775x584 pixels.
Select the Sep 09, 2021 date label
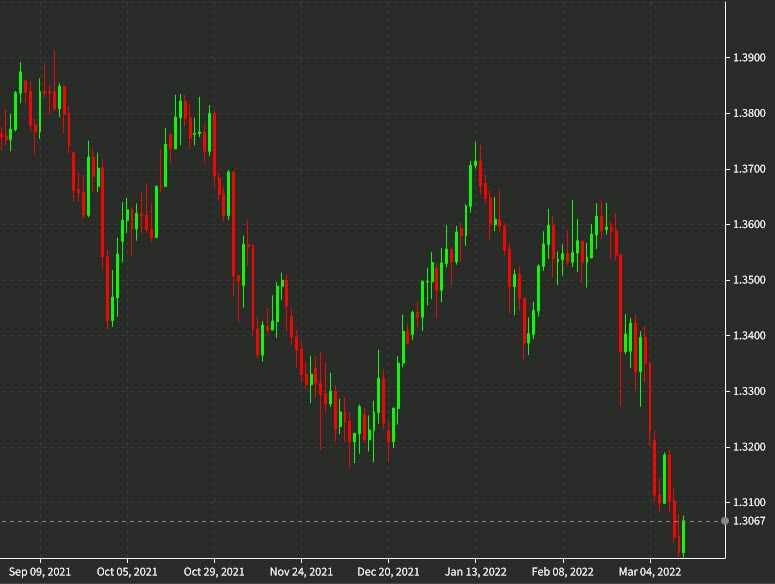pyautogui.click(x=40, y=572)
